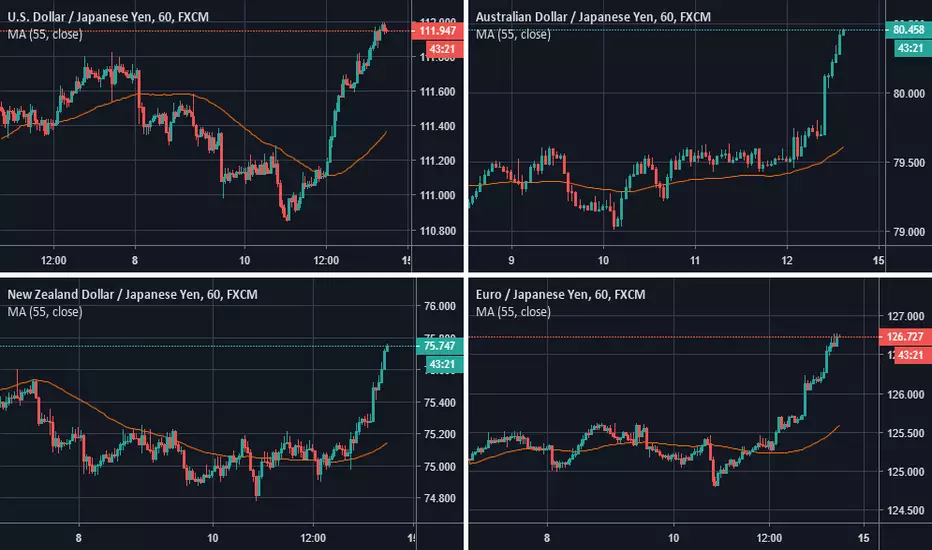Click the 43:21 countdown on the EUR/JPY chart
Image resolution: width=932 pixels, height=550 pixels.
(x=904, y=355)
